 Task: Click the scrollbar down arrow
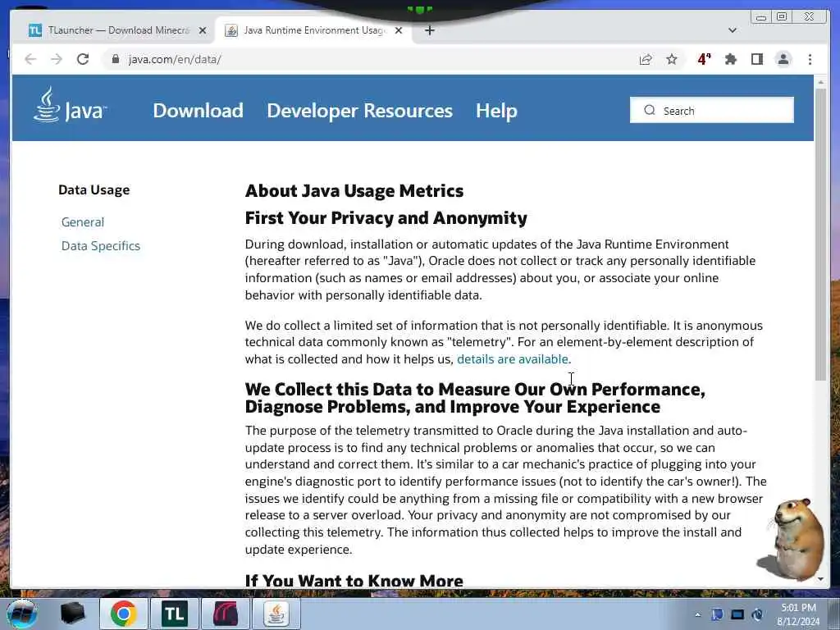click(820, 579)
